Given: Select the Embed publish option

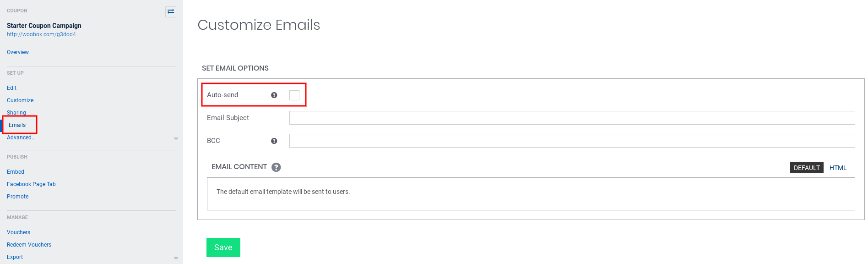Looking at the screenshot, I should pyautogui.click(x=16, y=172).
